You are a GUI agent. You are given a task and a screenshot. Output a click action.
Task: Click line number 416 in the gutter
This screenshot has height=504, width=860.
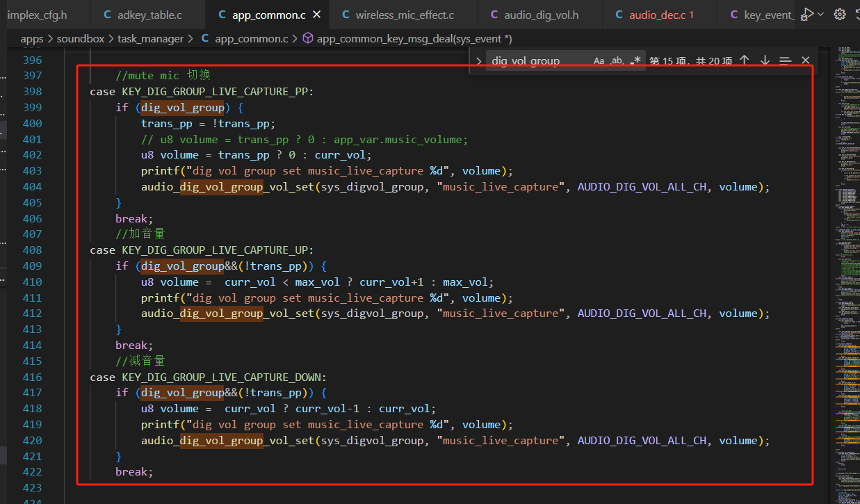point(33,377)
